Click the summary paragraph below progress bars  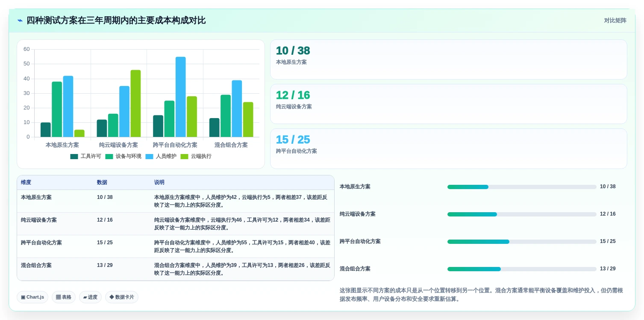click(481, 295)
